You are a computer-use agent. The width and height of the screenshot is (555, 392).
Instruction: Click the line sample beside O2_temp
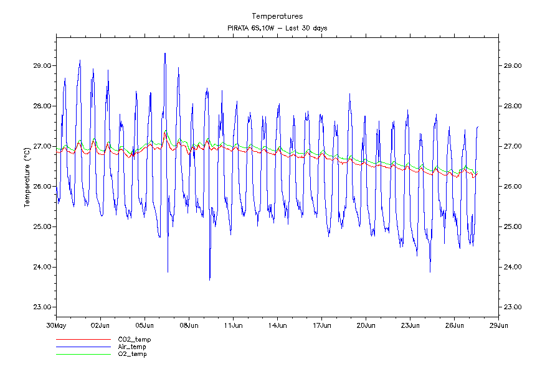[82, 354]
